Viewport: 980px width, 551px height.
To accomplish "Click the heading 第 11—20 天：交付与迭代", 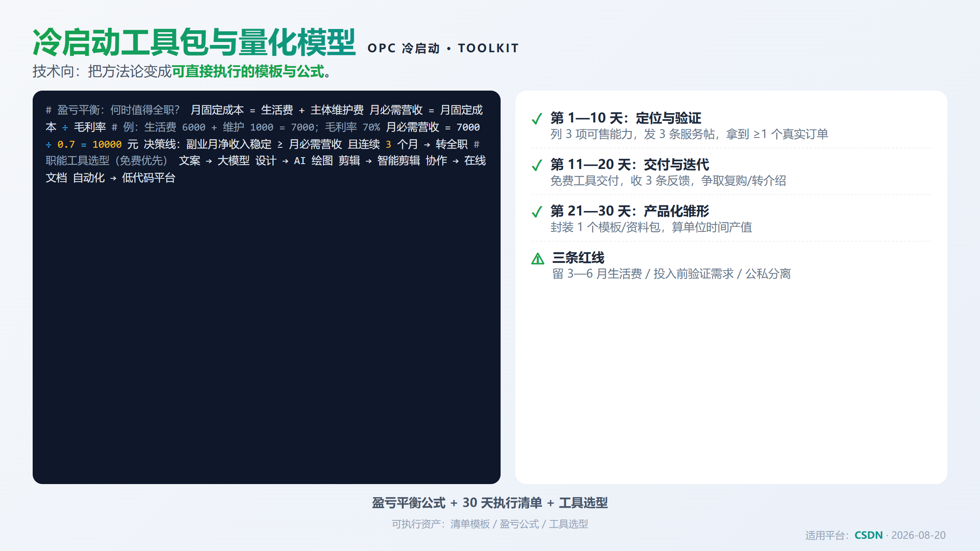I will tap(630, 164).
